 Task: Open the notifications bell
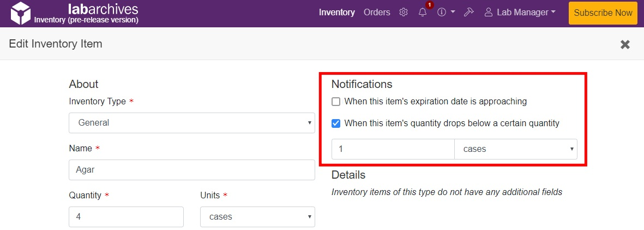click(423, 13)
